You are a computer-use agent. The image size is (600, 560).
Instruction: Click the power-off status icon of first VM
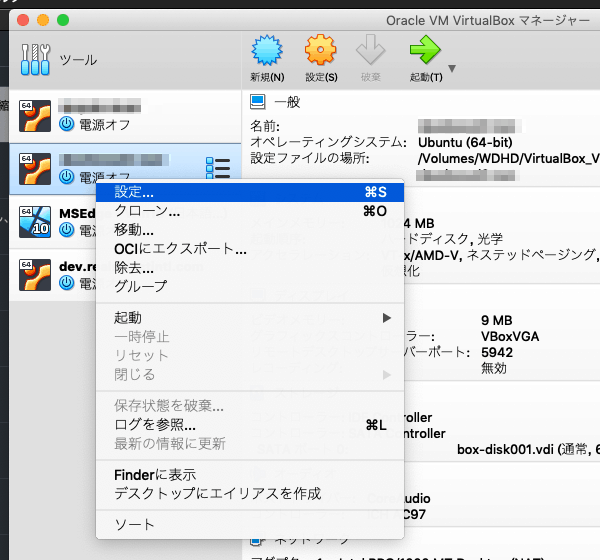click(67, 124)
